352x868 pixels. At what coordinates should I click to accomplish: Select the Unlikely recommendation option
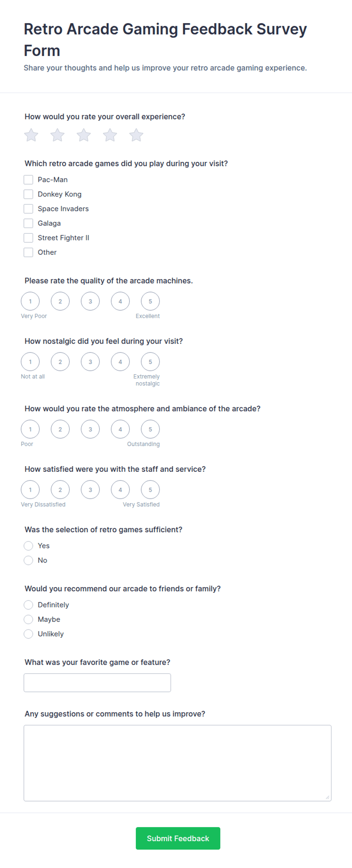[x=28, y=634]
